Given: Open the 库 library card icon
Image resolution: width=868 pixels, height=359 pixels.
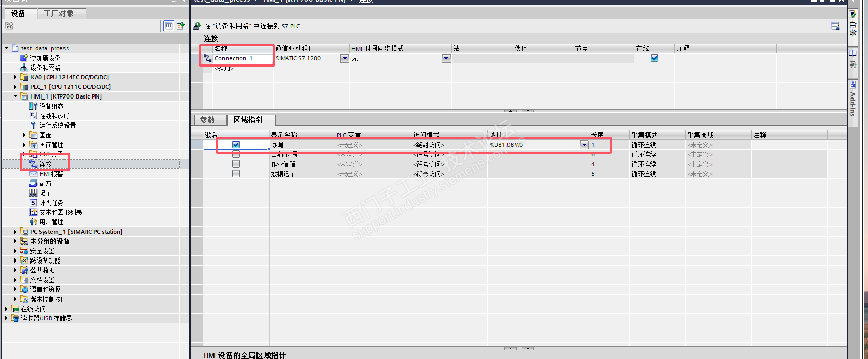Looking at the screenshot, I should click(853, 53).
